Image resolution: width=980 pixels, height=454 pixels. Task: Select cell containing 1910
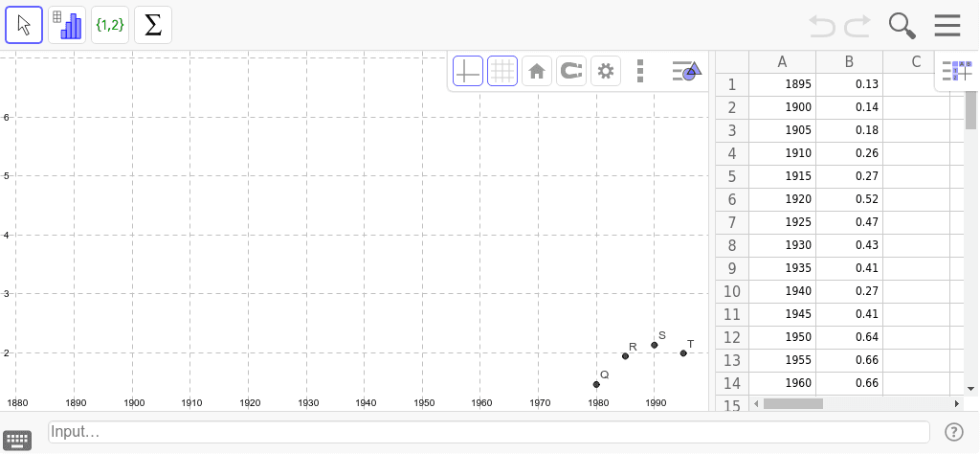point(783,153)
